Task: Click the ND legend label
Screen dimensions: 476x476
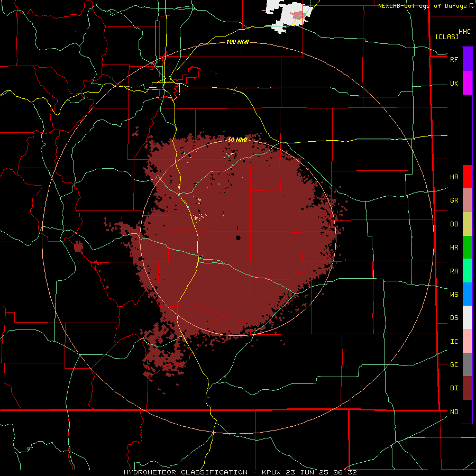Action: (x=454, y=412)
